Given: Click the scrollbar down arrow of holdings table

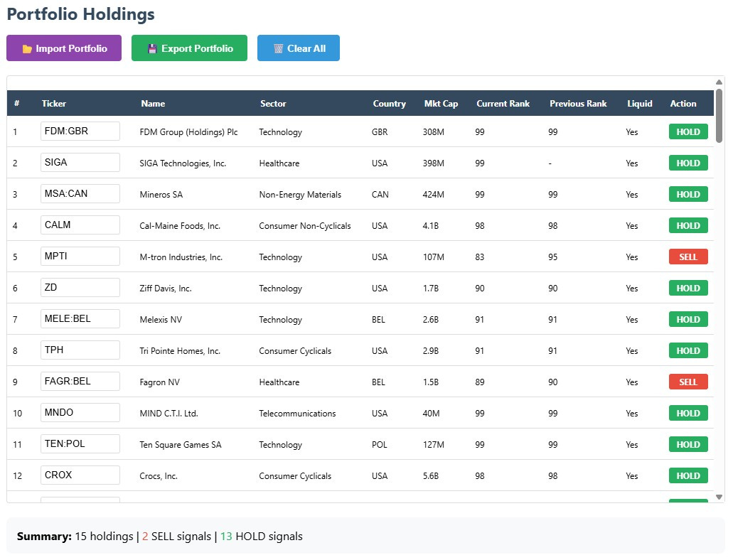Looking at the screenshot, I should (719, 497).
